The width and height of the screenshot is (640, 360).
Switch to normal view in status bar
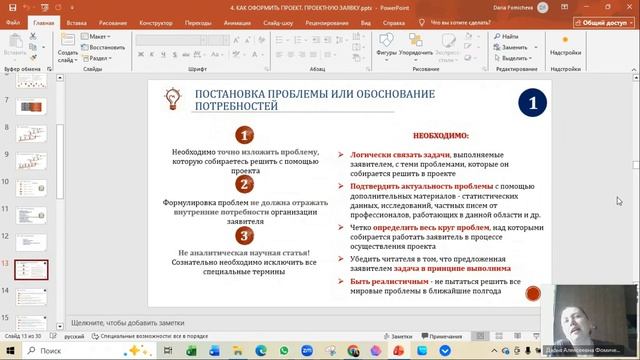(480, 336)
